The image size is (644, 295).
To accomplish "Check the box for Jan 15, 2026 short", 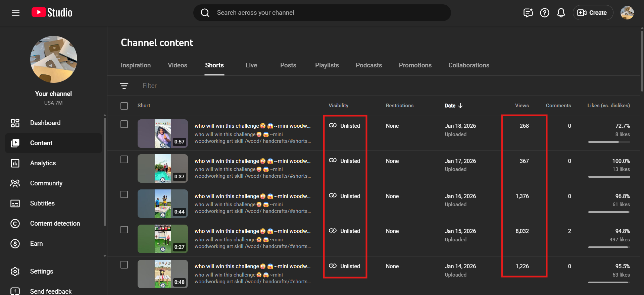I will [x=124, y=230].
